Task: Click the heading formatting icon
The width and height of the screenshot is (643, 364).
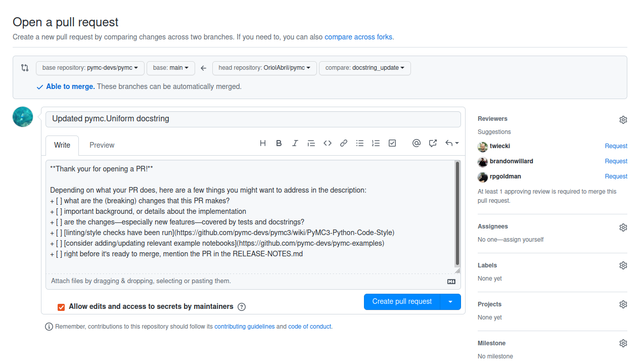Action: click(x=263, y=144)
